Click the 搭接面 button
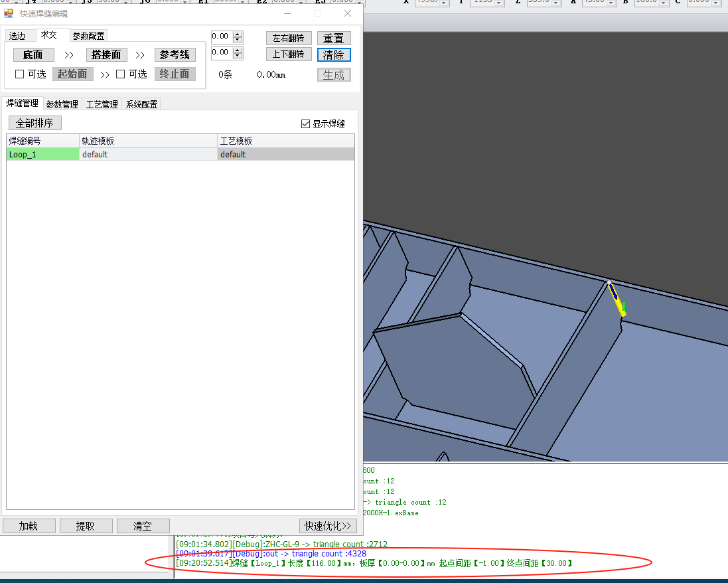 coord(106,55)
